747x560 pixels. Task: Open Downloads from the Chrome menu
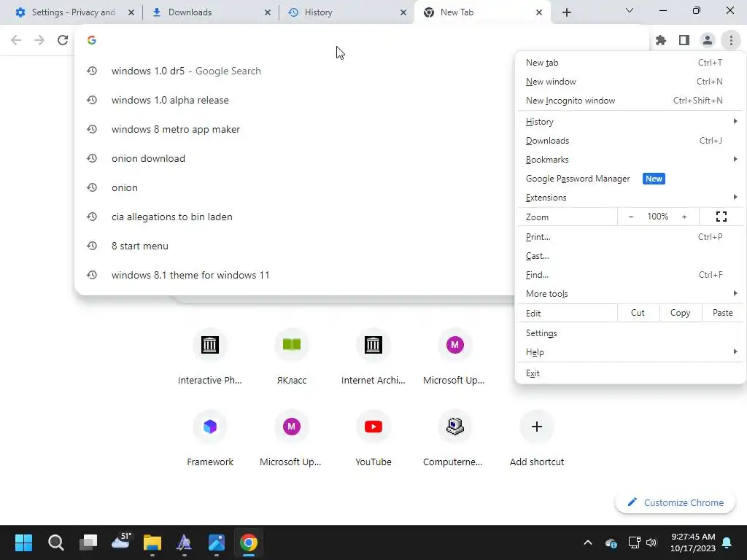[631, 141]
